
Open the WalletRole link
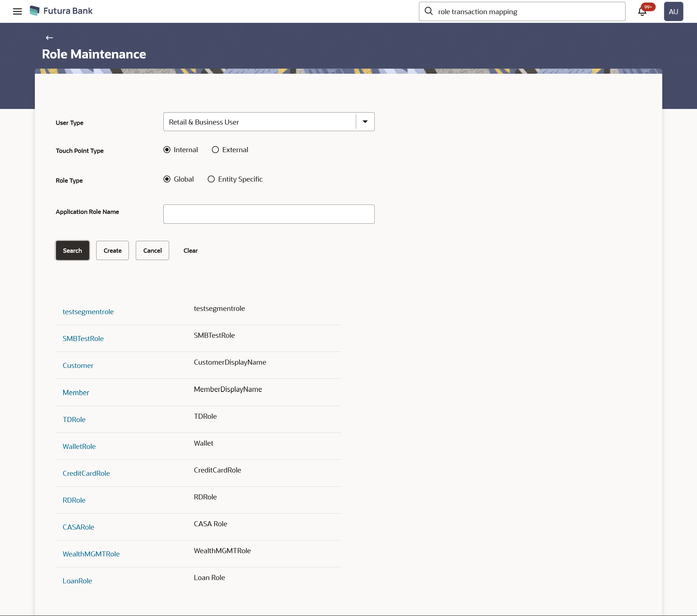click(79, 447)
